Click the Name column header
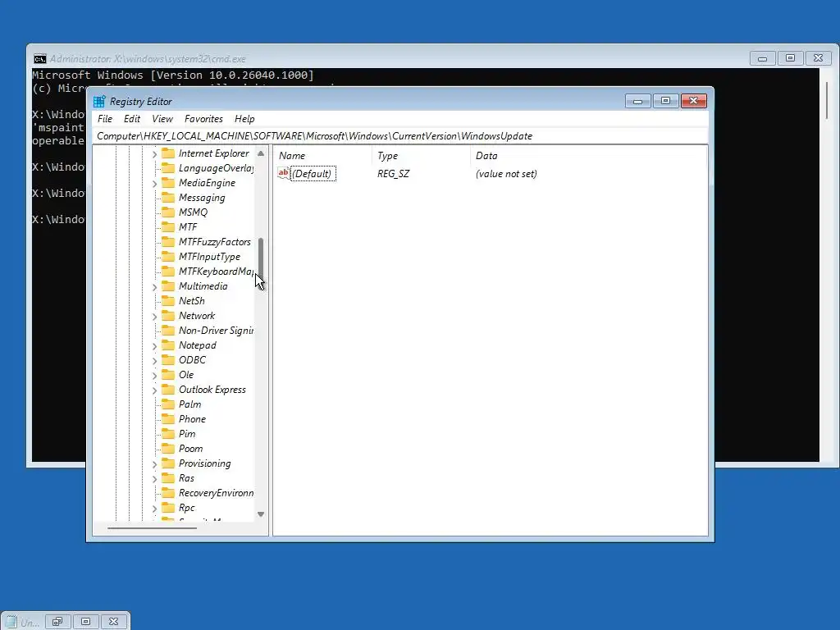The image size is (840, 630). pos(322,156)
